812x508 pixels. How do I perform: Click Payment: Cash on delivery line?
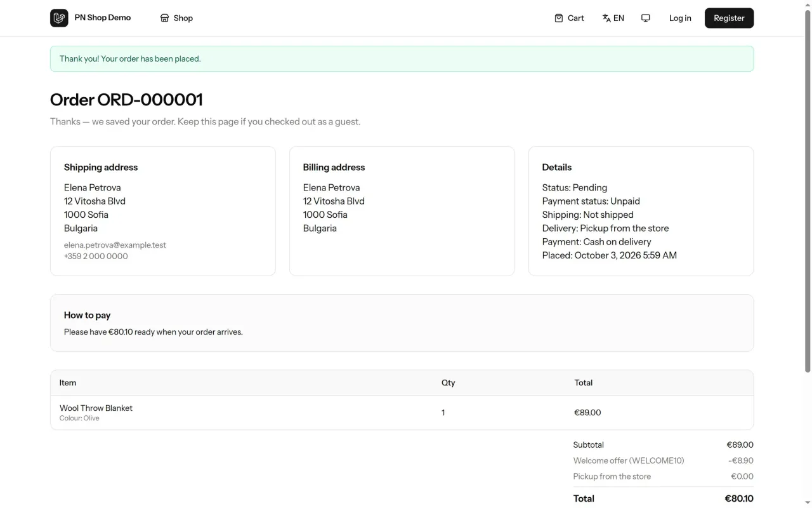click(597, 242)
